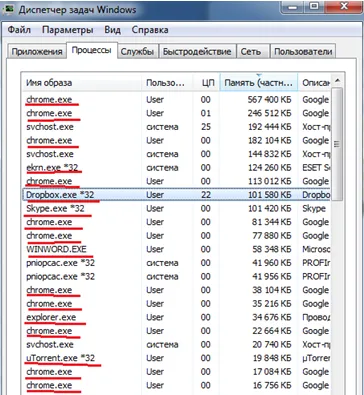
Task: Open the Вид menu
Action: click(x=112, y=30)
